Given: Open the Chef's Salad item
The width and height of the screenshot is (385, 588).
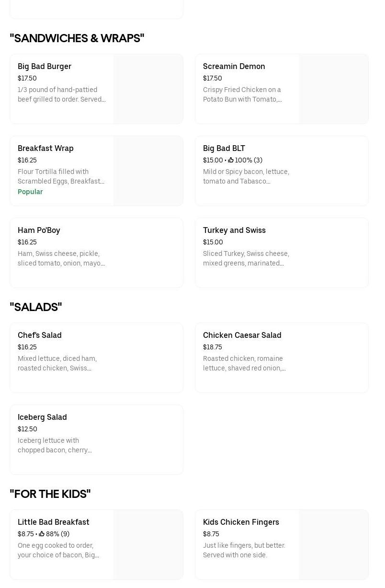Looking at the screenshot, I should click(40, 335).
